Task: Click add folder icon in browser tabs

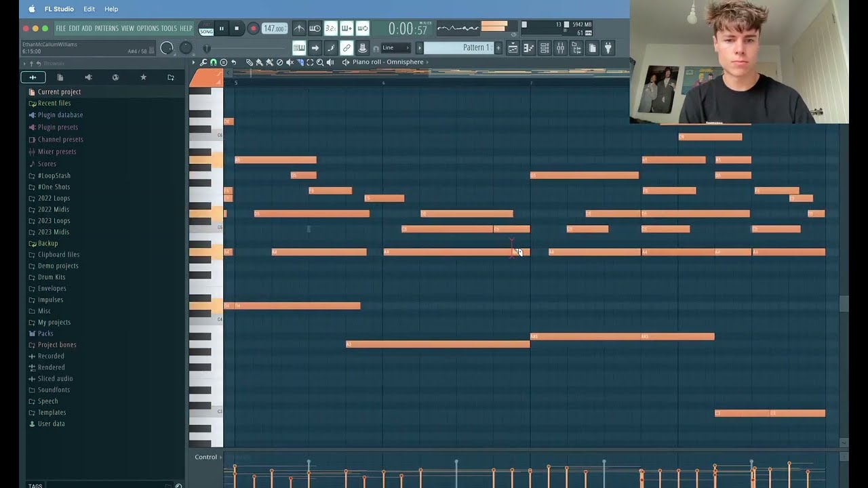Action: pos(171,77)
